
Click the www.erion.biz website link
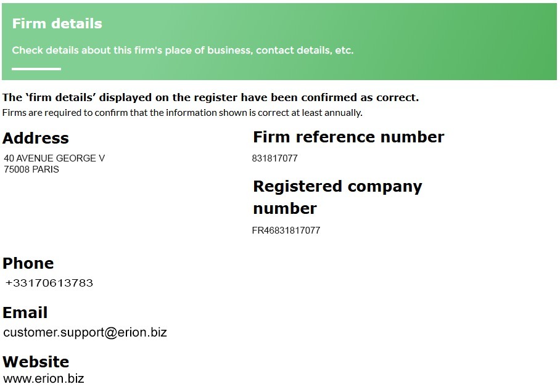click(43, 378)
